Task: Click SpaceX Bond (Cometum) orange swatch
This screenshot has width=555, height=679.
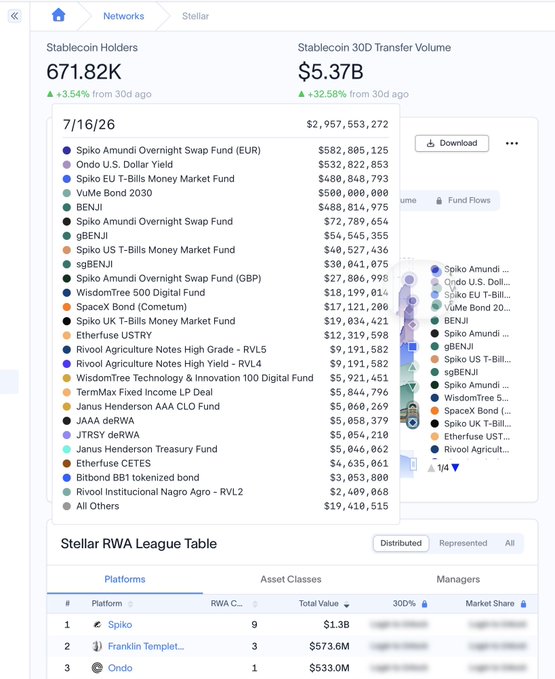Action: pos(67,307)
